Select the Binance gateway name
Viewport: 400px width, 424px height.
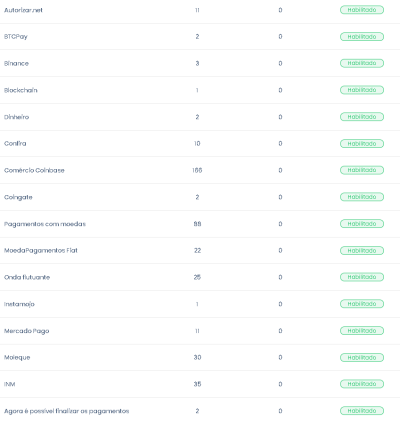click(x=16, y=63)
